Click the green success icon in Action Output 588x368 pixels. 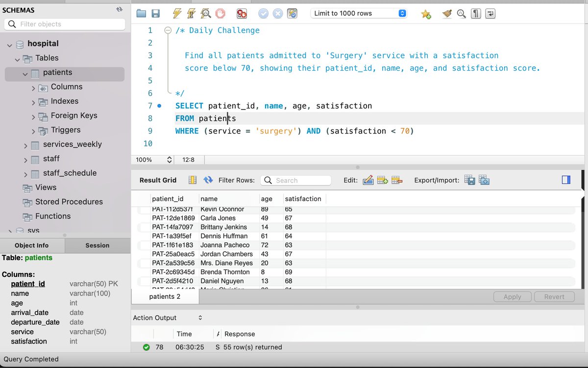coord(146,347)
